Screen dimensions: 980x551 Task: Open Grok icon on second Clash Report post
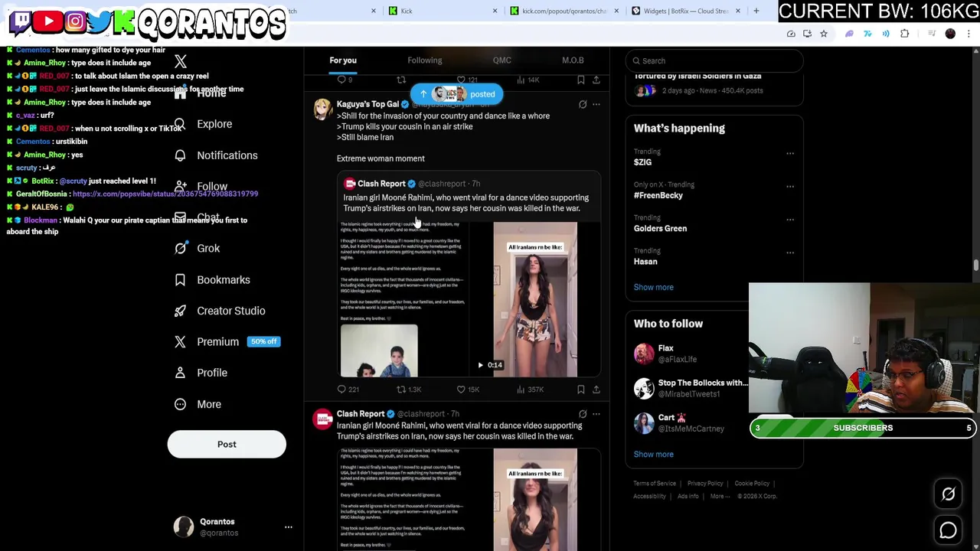pos(583,414)
